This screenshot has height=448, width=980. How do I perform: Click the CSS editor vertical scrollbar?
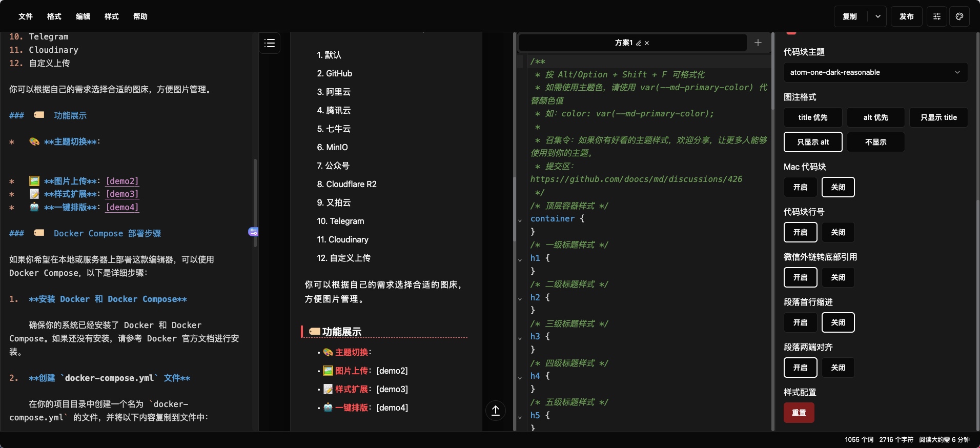[773, 71]
